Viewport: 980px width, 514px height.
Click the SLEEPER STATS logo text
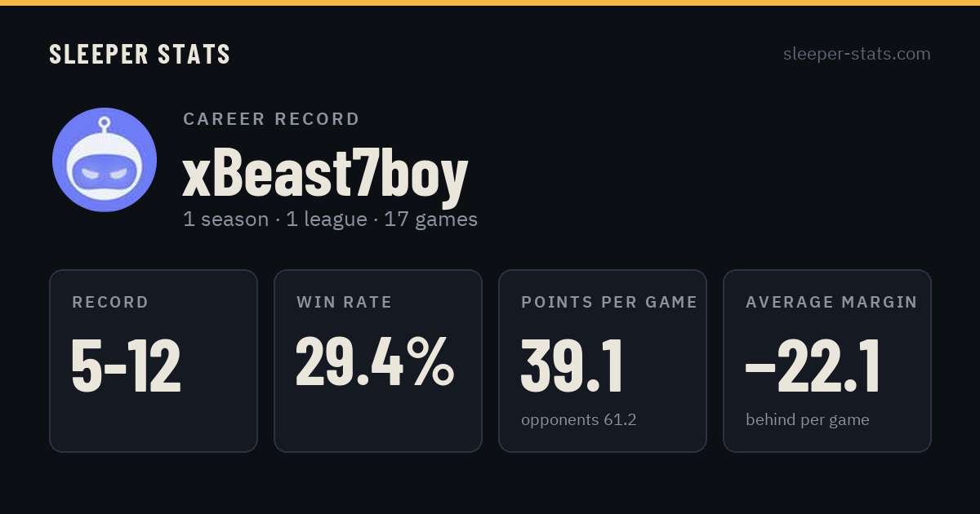point(140,54)
